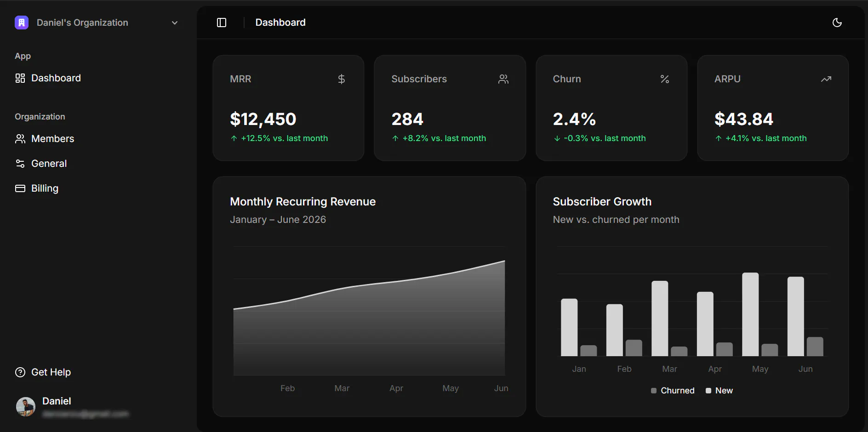The width and height of the screenshot is (868, 432).
Task: Click '-0.3% vs. last month' text
Action: coord(605,138)
